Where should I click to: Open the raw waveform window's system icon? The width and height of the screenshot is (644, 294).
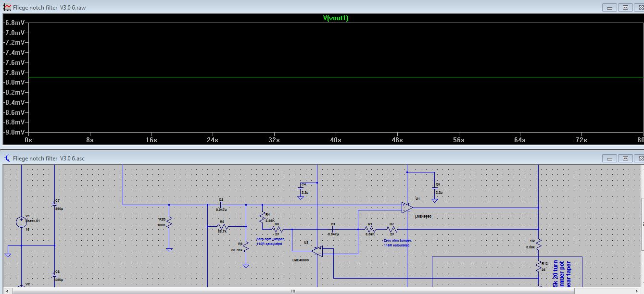(7, 8)
